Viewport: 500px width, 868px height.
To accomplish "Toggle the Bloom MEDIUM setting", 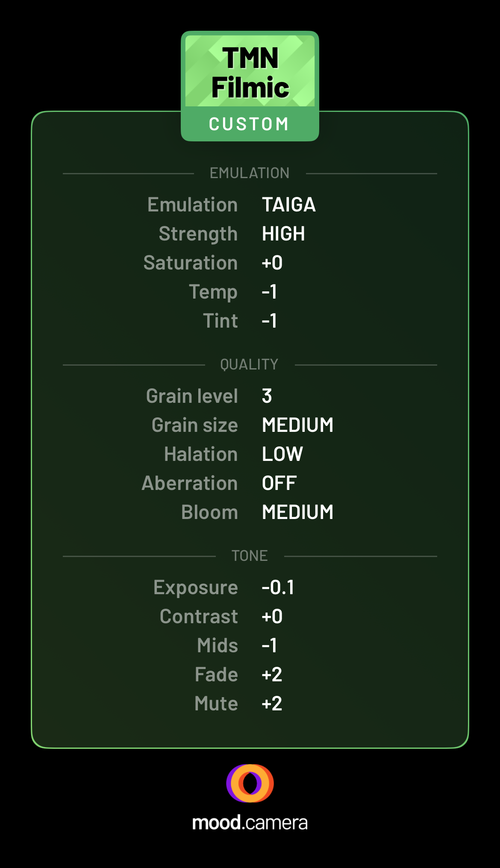I will (x=298, y=512).
